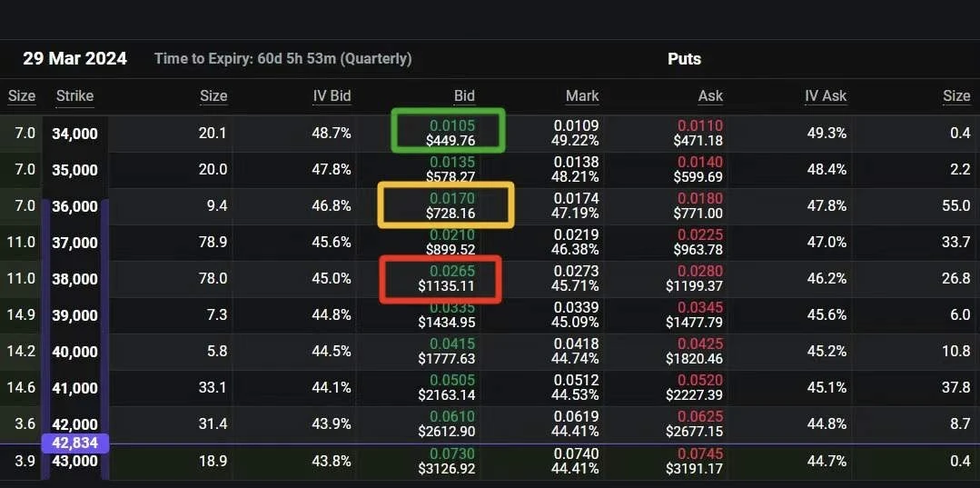Click the 0.0745 ask for 43,000 strike
The height and width of the screenshot is (488, 980).
click(700, 453)
